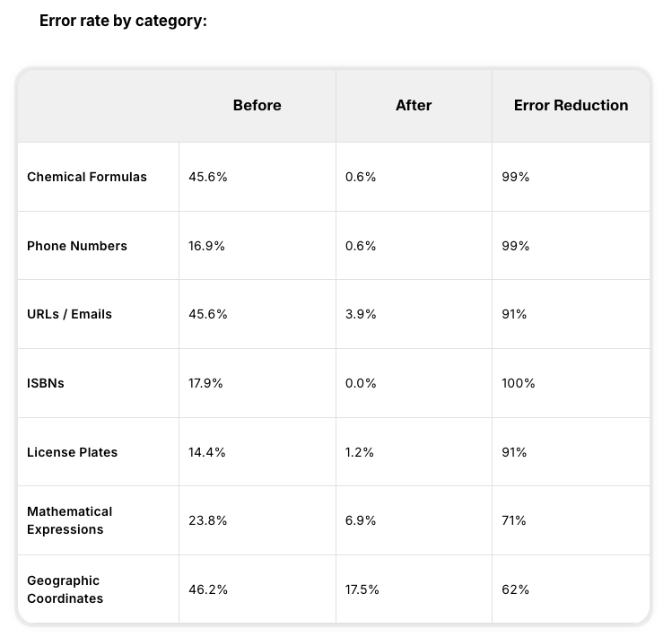
Task: Select the After column header
Action: pos(414,106)
